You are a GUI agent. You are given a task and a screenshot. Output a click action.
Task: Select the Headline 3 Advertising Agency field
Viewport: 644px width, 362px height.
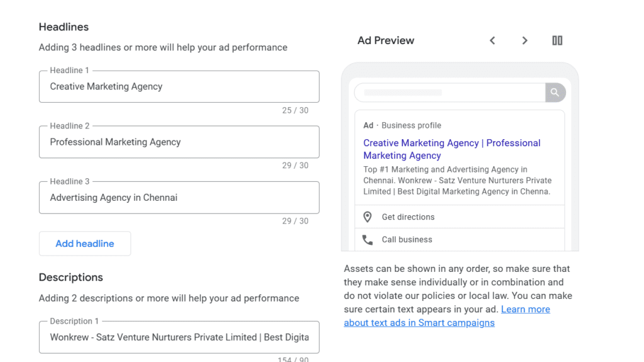coord(179,198)
